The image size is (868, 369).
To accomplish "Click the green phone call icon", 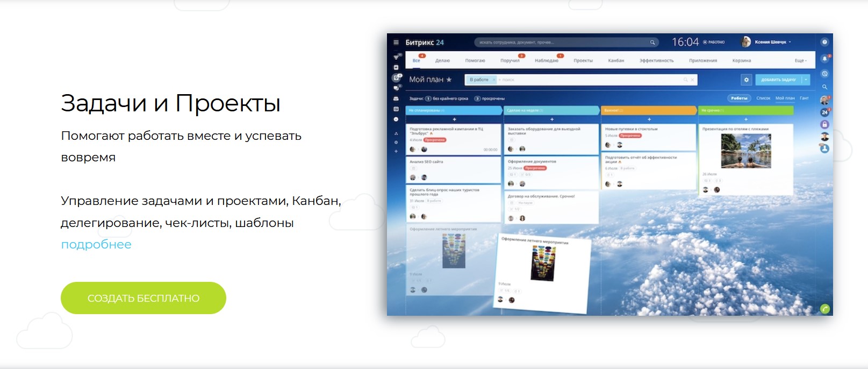I will (x=824, y=309).
